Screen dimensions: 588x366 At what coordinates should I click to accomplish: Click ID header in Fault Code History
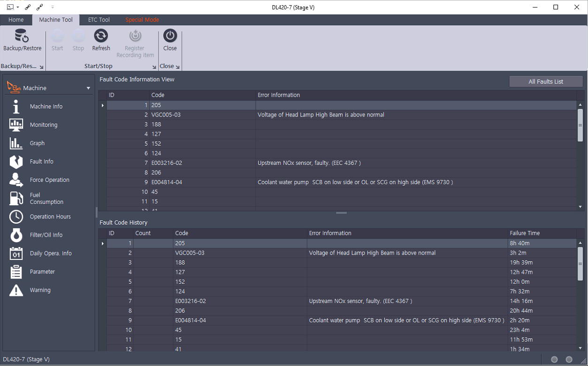point(120,233)
